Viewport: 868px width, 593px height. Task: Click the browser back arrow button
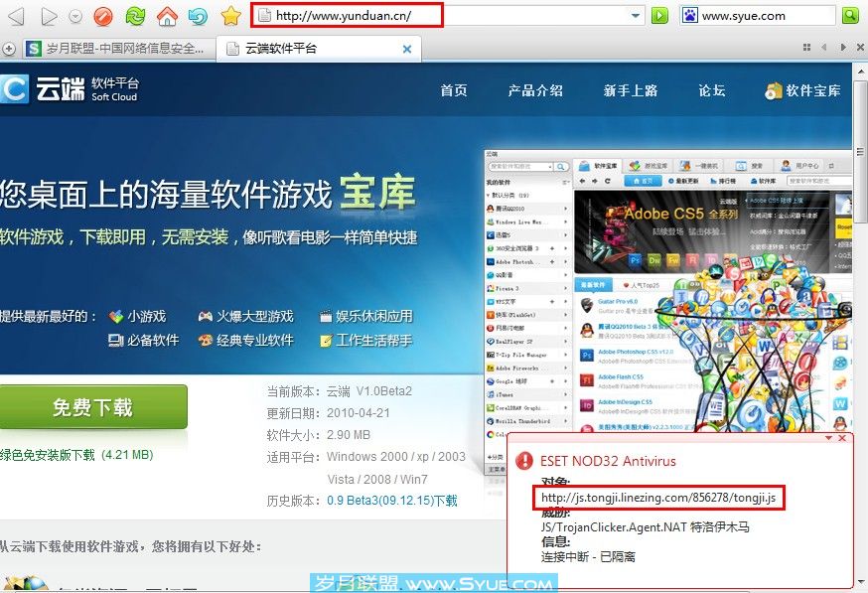pyautogui.click(x=16, y=16)
